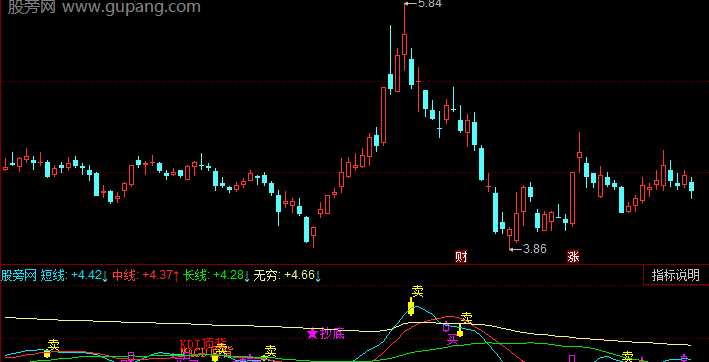Click the magenta ★抄底 signal marker
Screen dimensions: 709x362
coord(326,334)
